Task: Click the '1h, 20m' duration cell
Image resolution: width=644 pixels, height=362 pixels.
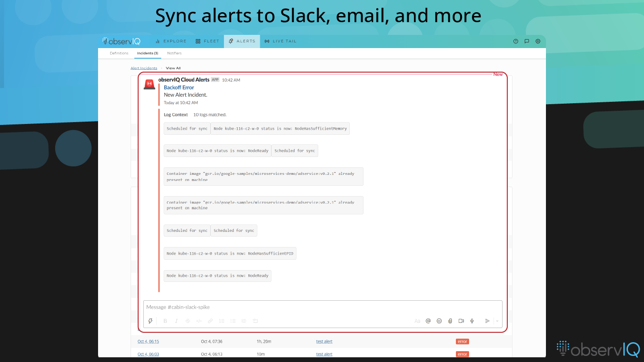Action: [264, 342]
